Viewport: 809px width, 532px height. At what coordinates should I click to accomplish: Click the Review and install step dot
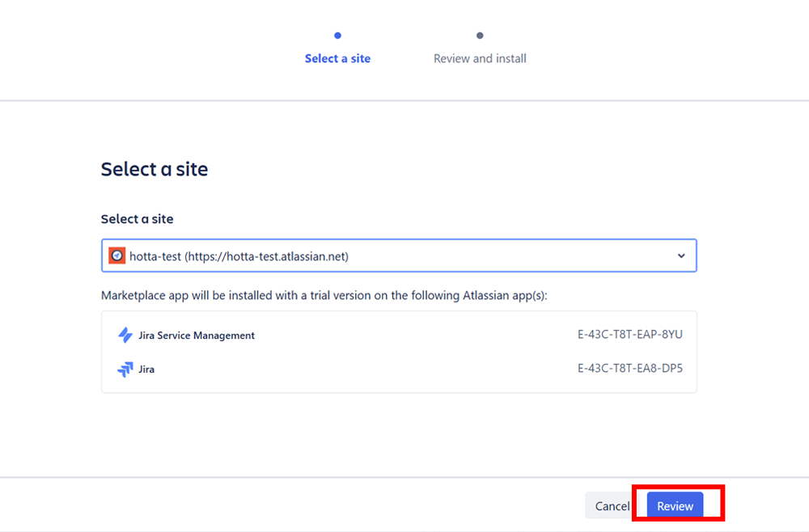pyautogui.click(x=480, y=36)
